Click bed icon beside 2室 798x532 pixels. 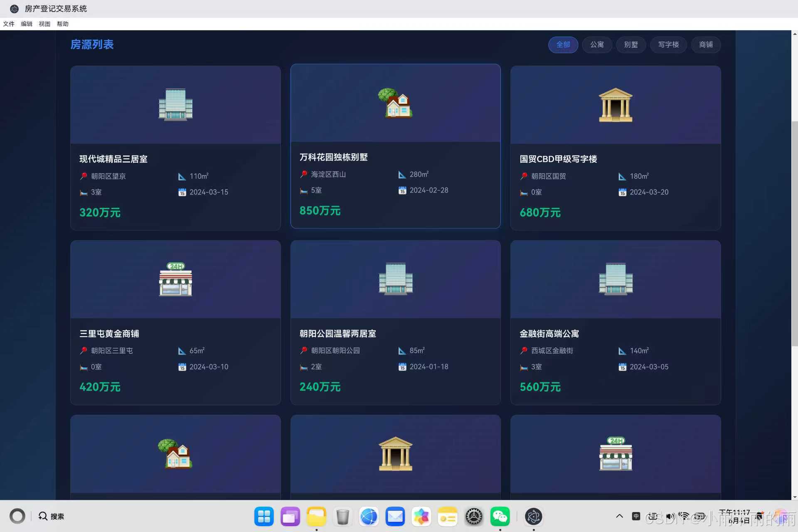tap(304, 367)
